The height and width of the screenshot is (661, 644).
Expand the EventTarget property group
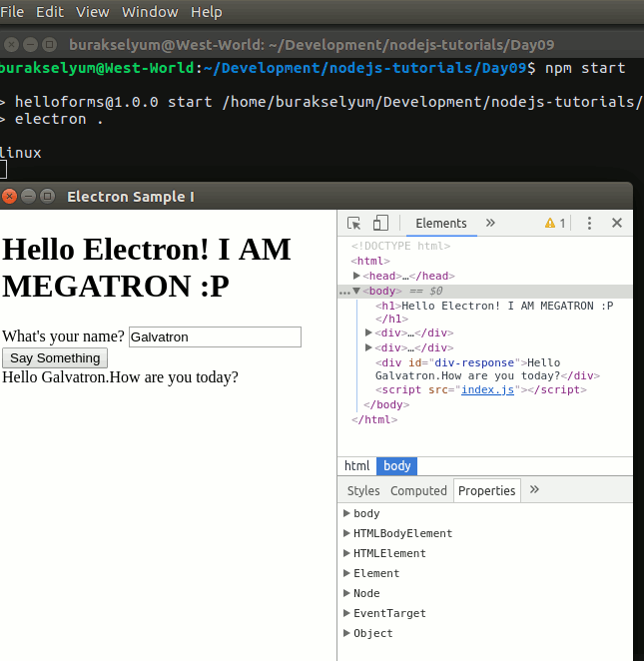346,613
